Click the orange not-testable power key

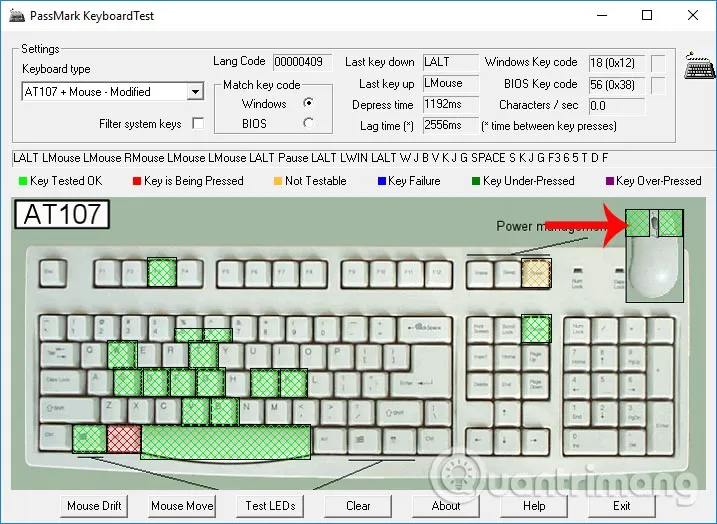point(536,273)
